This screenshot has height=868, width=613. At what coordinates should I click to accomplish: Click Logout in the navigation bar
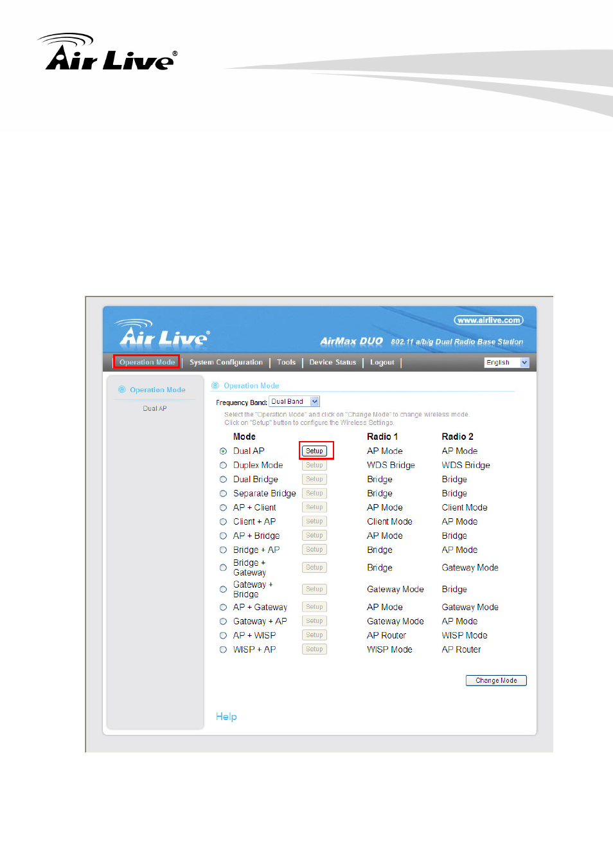[382, 363]
